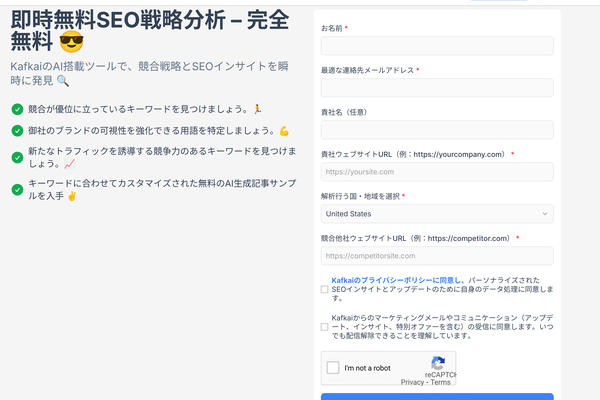This screenshot has width=600, height=400.
Task: Click the reCAPTCHA logo icon
Action: (x=438, y=362)
